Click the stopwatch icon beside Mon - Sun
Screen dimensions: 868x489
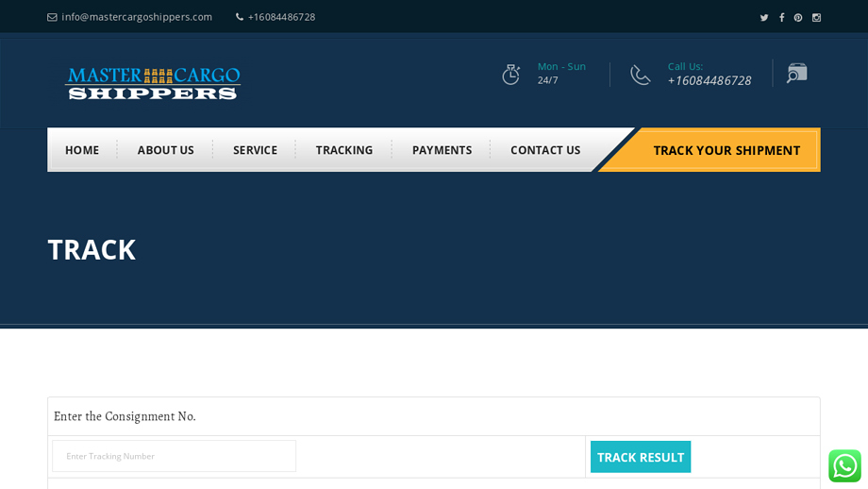(511, 75)
